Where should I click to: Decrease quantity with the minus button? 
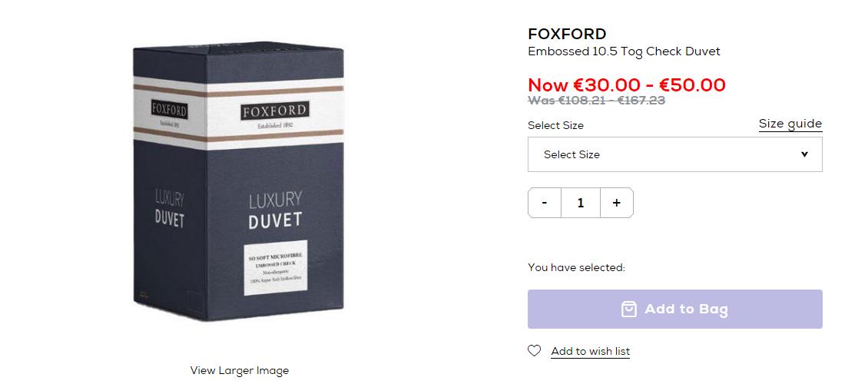[x=545, y=203]
